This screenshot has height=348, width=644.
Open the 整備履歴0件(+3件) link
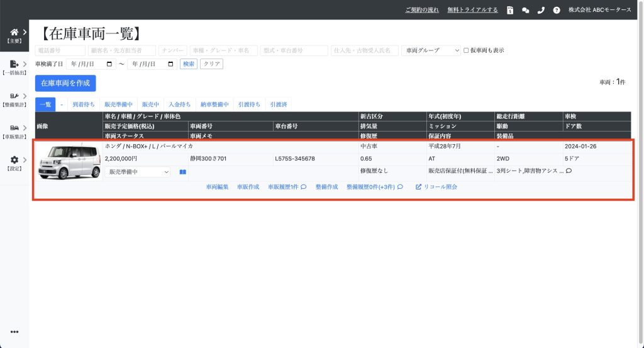[x=370, y=186]
